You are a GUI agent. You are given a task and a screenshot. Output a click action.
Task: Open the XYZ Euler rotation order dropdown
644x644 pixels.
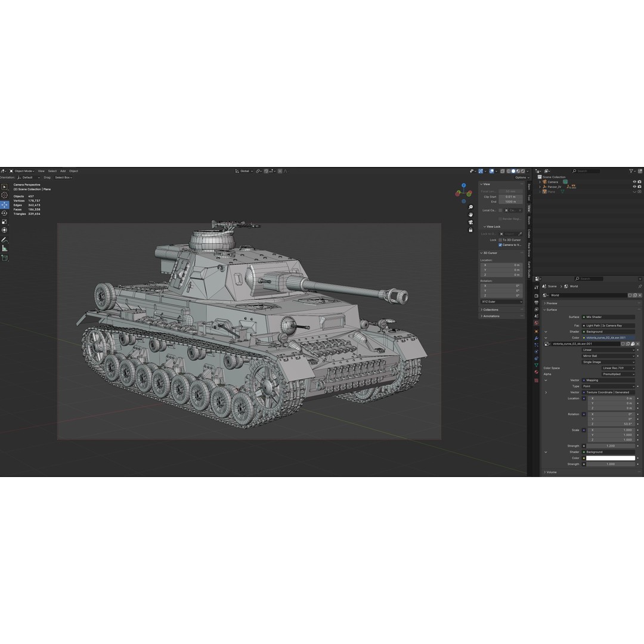[x=501, y=302]
